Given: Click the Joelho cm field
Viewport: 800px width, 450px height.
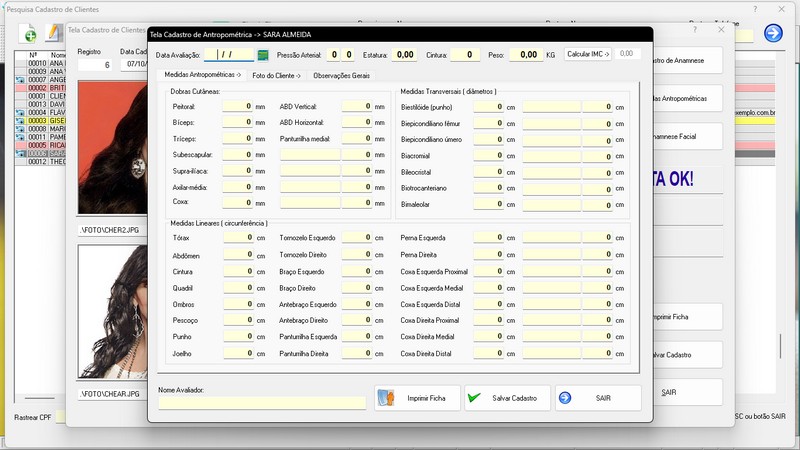Looking at the screenshot, I should (238, 353).
